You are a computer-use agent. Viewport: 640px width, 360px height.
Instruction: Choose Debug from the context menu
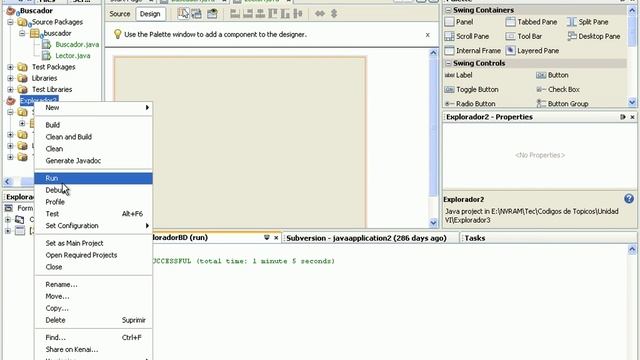pyautogui.click(x=93, y=190)
